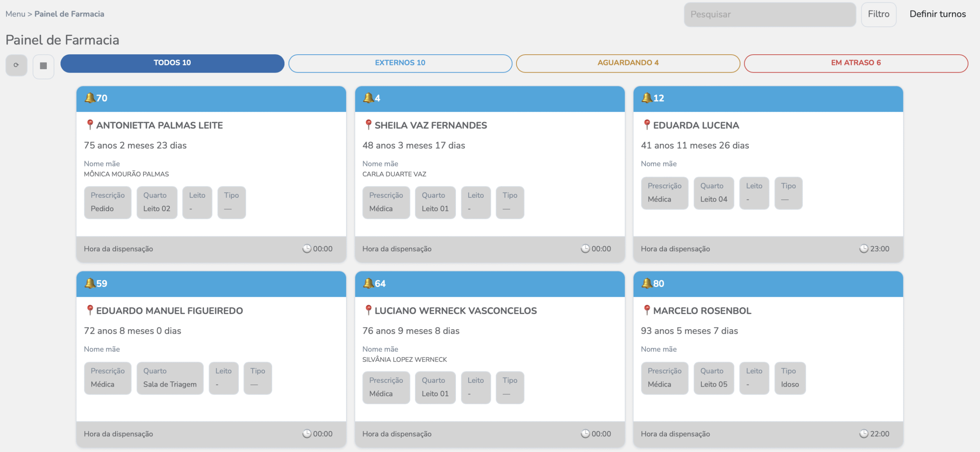Click Definir turnos link

point(938,14)
